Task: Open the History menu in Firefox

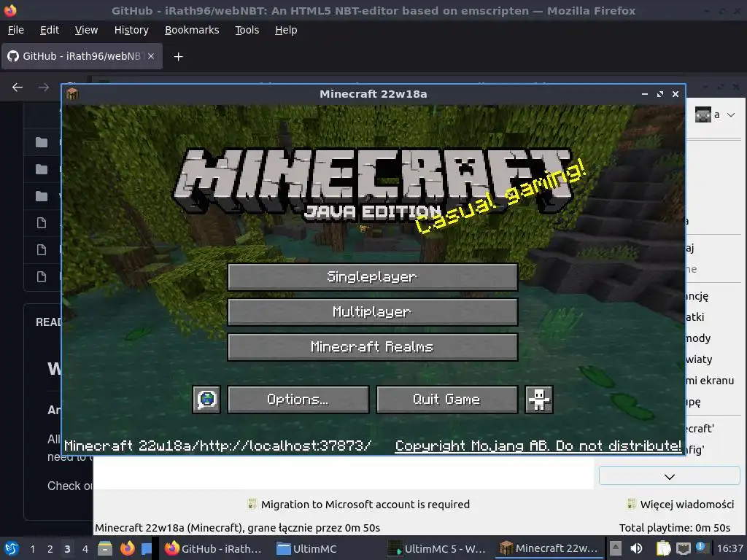Action: pyautogui.click(x=131, y=30)
